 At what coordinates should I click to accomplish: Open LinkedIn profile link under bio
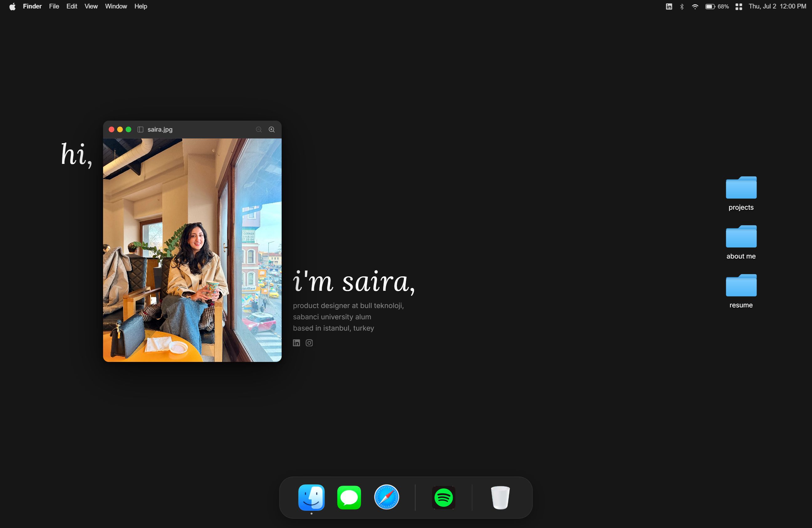pyautogui.click(x=296, y=343)
